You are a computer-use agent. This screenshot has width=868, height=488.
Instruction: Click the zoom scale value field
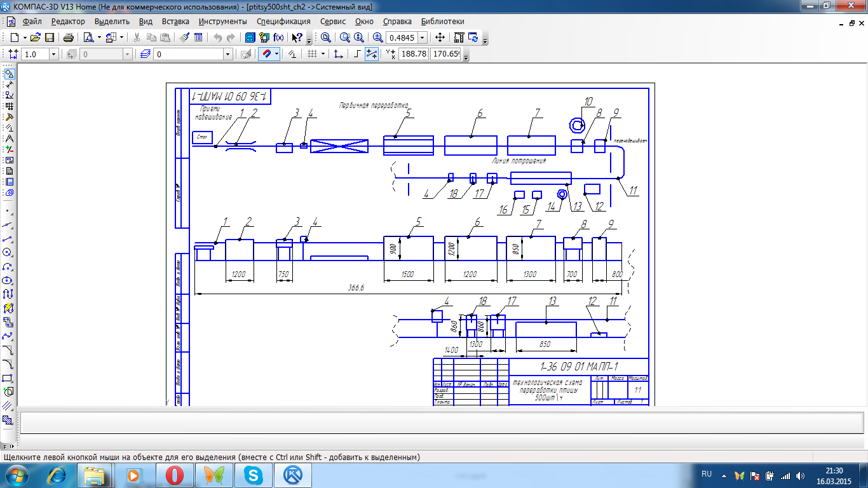tap(402, 37)
